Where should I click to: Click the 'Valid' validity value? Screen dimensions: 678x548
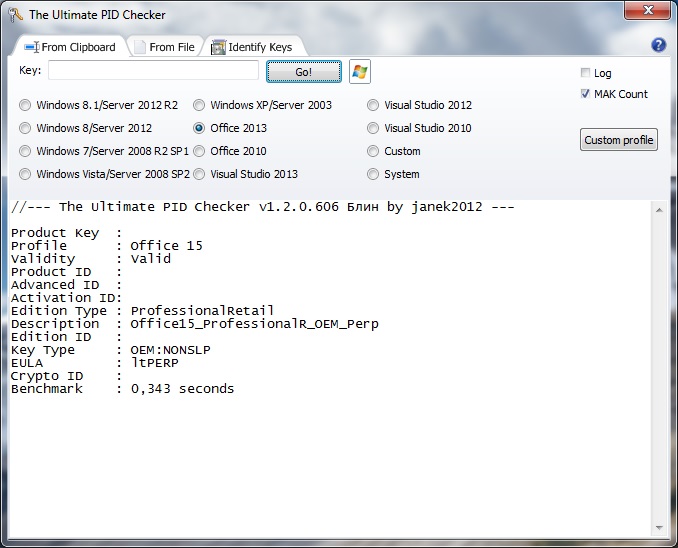click(x=150, y=259)
